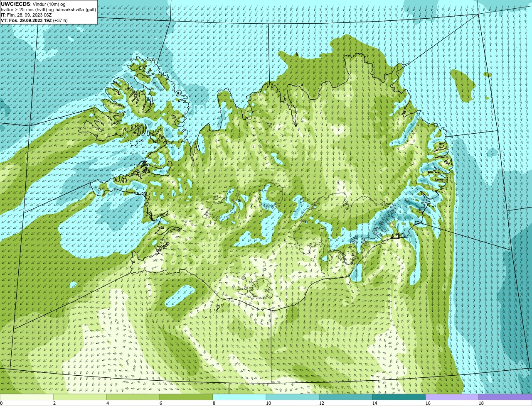532x406 pixels.
Task: Click the 10–12 m/s light teal legend swatch
Action: (x=293, y=397)
